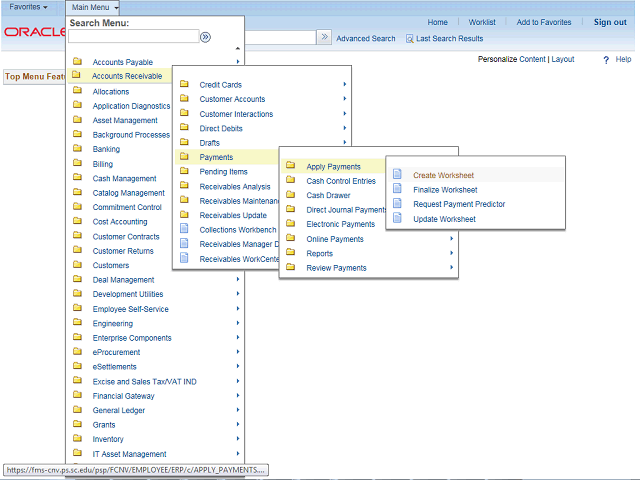
Task: Expand the Customer Accounts submenu arrow
Action: (345, 99)
